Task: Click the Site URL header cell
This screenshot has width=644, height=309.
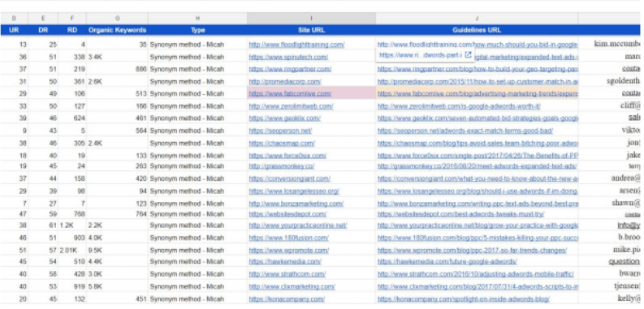Action: pyautogui.click(x=311, y=30)
